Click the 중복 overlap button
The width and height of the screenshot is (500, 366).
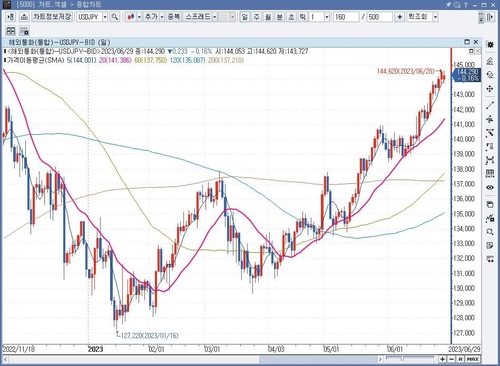[x=174, y=17]
